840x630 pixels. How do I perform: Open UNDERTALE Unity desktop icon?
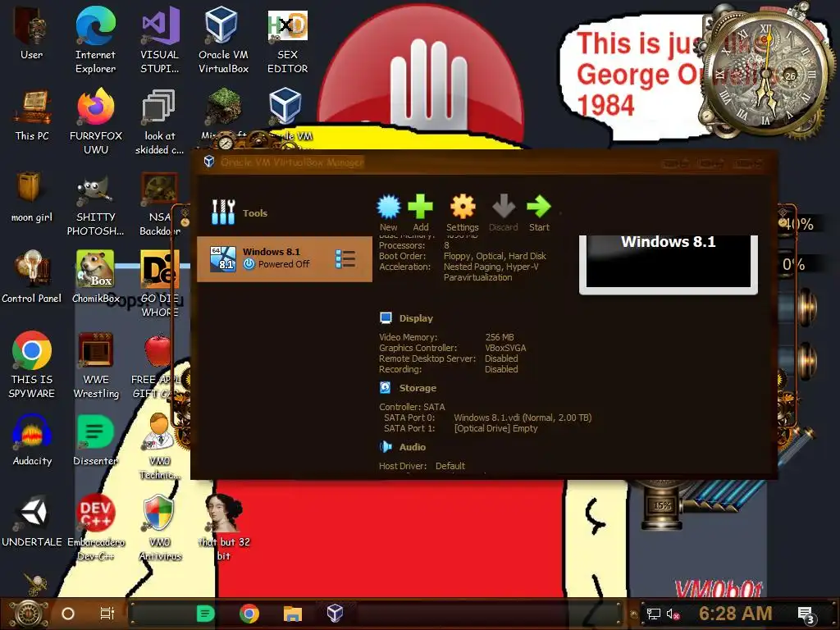point(32,521)
